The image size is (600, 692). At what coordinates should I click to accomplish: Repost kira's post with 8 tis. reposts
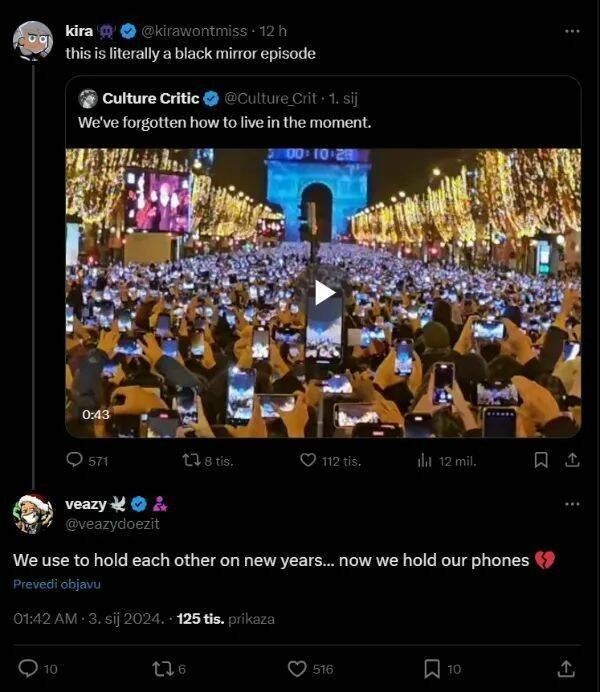[x=190, y=460]
